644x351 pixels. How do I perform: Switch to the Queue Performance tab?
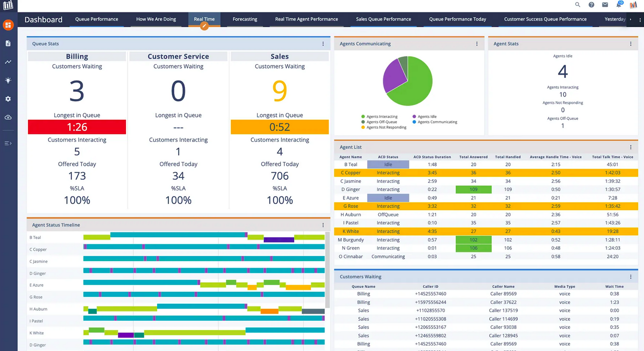96,19
